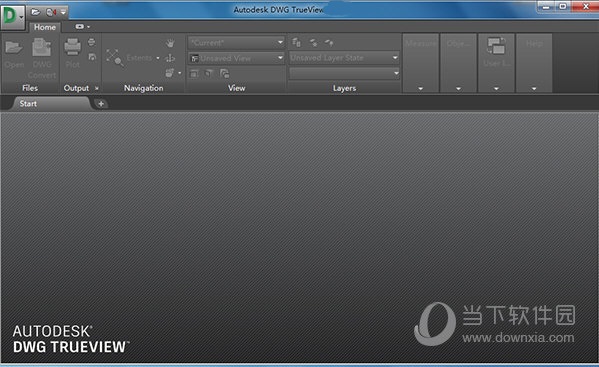Viewport: 599px width, 367px height.
Task: Click the Object Snap icon in Navigation
Action: [170, 73]
